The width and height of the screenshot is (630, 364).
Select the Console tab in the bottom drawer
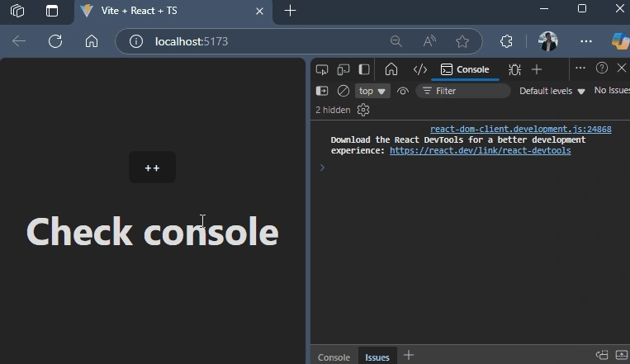[334, 357]
